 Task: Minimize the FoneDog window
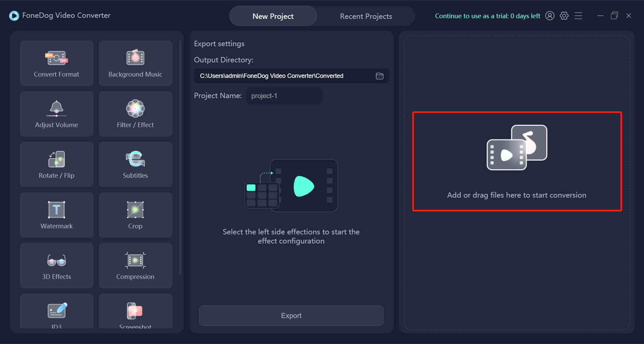(x=600, y=16)
